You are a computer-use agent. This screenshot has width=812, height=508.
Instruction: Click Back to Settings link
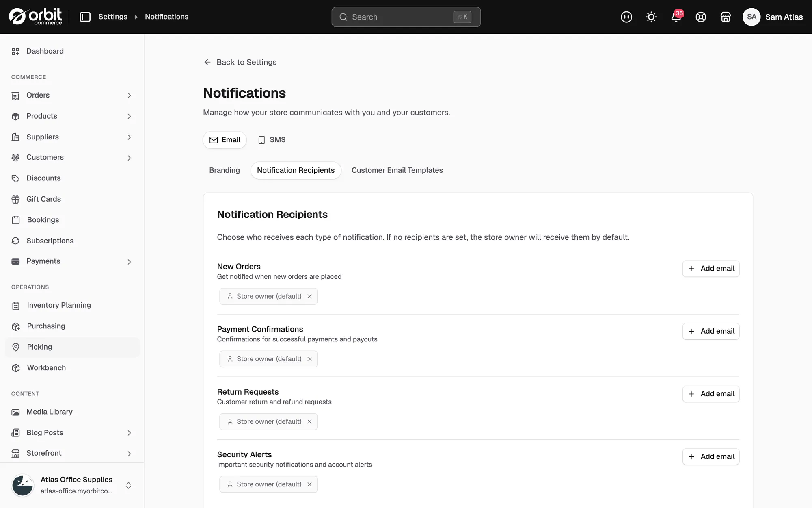(x=240, y=62)
